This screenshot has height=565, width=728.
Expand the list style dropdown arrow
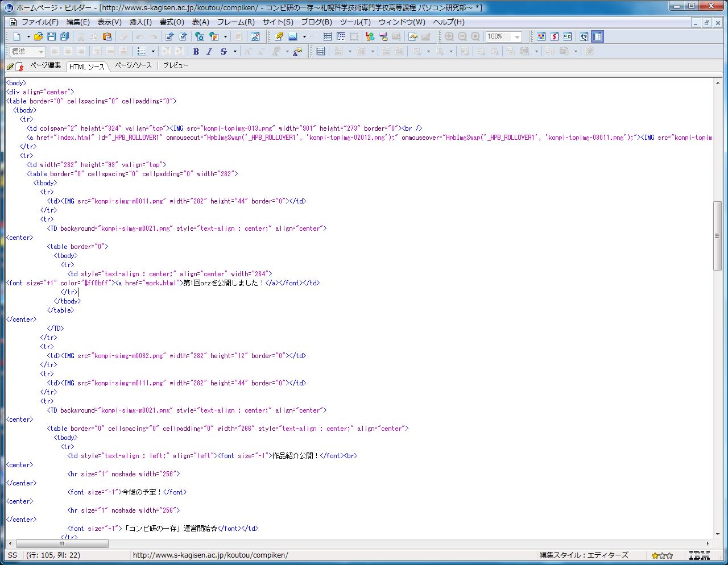(x=153, y=51)
